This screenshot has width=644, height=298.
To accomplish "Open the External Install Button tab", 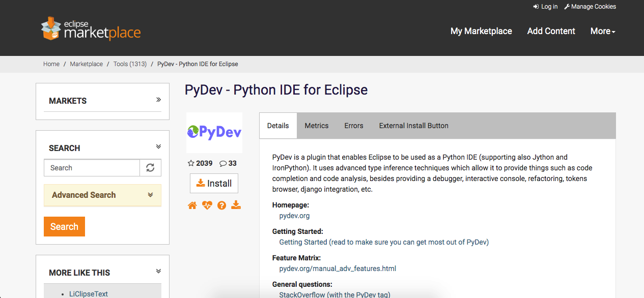I will pos(414,126).
